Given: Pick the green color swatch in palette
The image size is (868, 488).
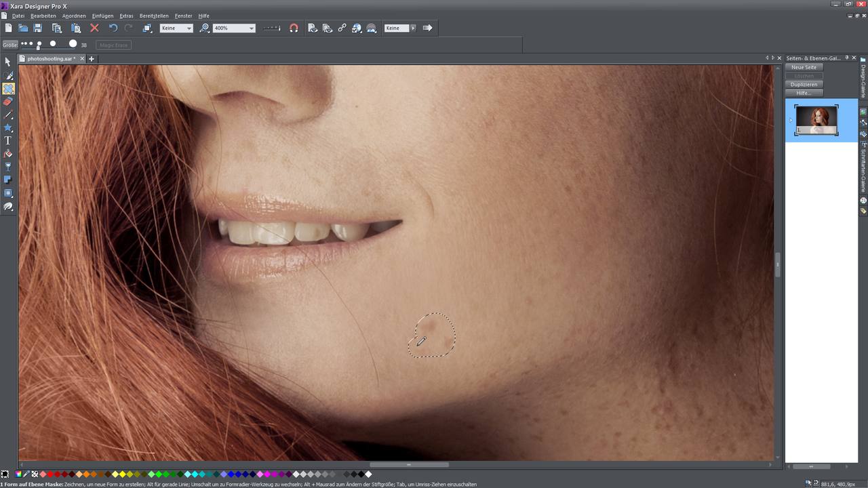Looking at the screenshot, I should 159,474.
